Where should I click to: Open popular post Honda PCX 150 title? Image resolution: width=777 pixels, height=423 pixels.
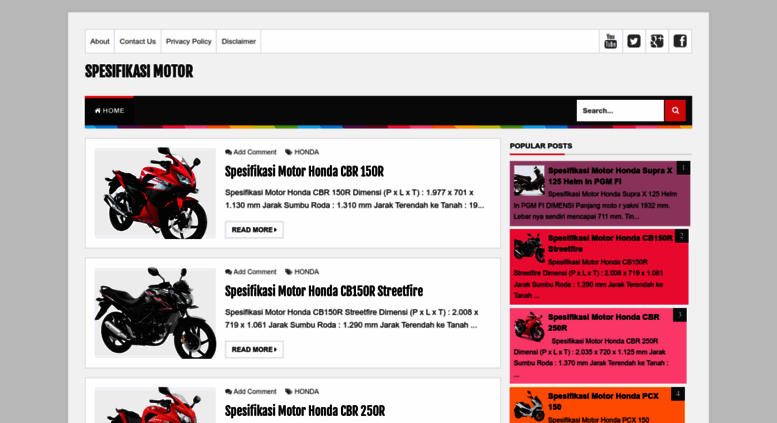point(603,402)
